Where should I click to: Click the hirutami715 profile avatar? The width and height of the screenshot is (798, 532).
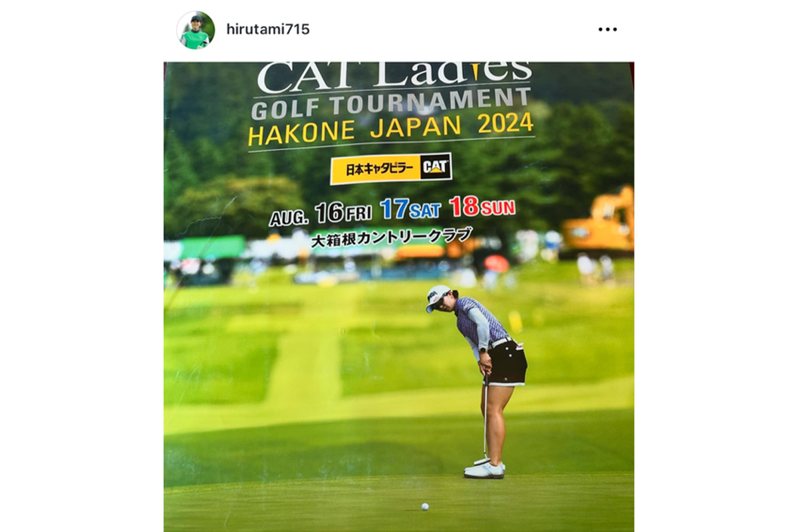pyautogui.click(x=196, y=30)
